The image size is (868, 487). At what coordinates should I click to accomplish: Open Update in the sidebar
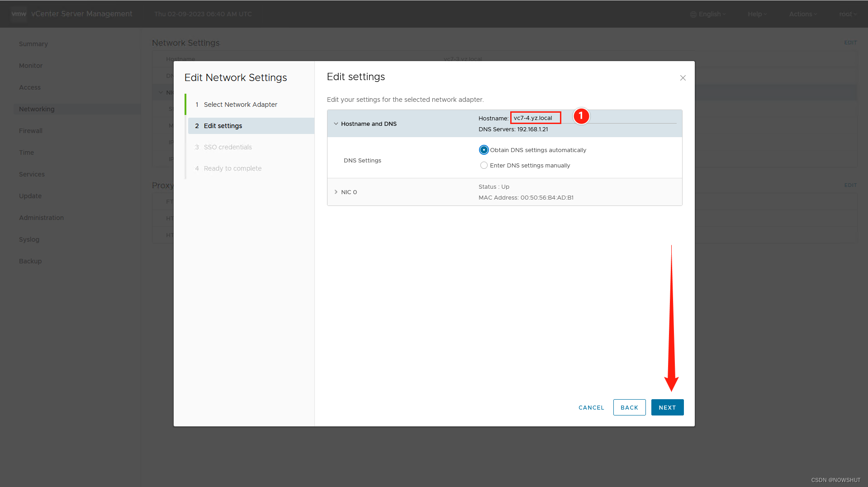click(x=30, y=196)
